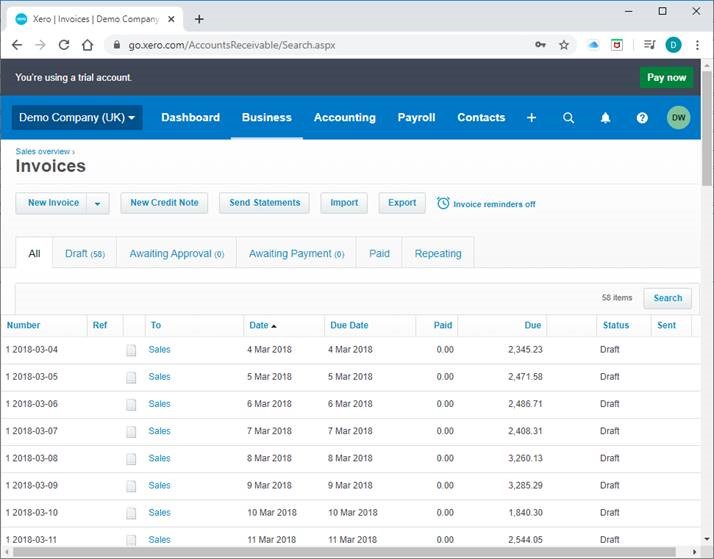Sort by To column header
The width and height of the screenshot is (714, 559).
156,325
